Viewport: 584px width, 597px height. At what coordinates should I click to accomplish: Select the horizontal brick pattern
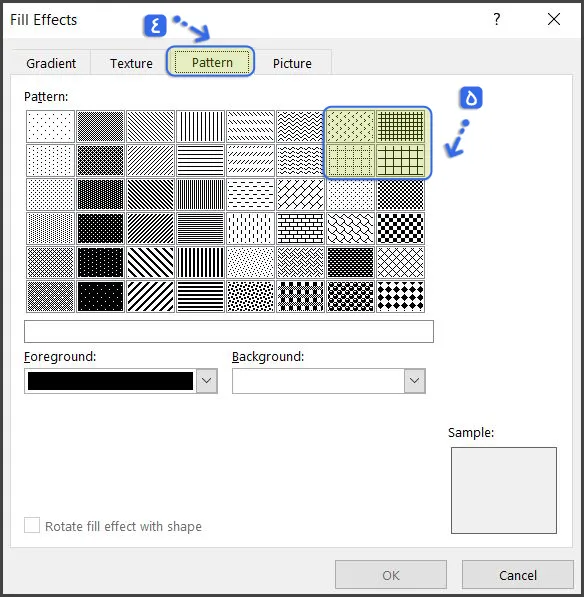[x=300, y=228]
